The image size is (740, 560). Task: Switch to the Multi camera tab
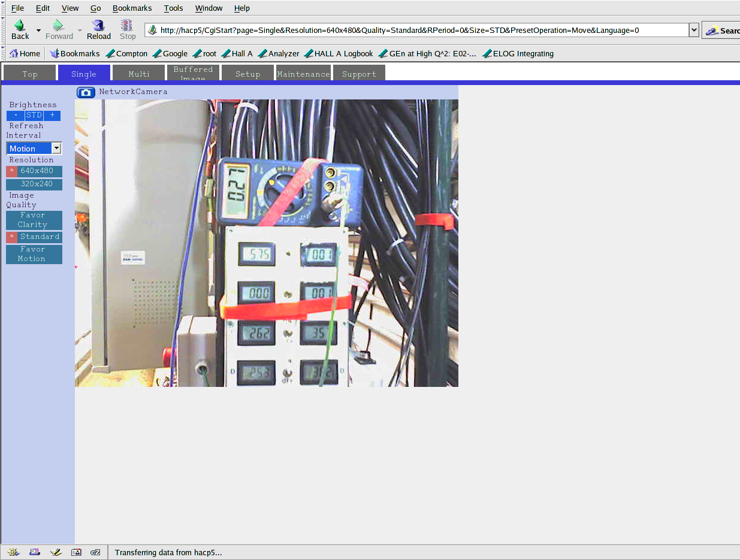139,73
